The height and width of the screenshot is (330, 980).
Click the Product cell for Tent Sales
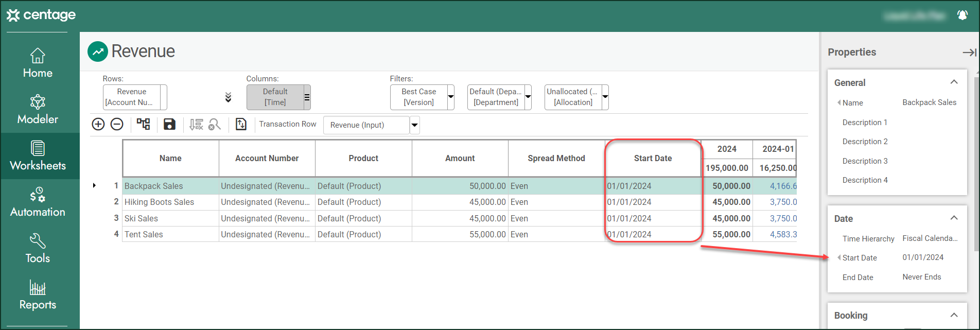[x=363, y=235]
